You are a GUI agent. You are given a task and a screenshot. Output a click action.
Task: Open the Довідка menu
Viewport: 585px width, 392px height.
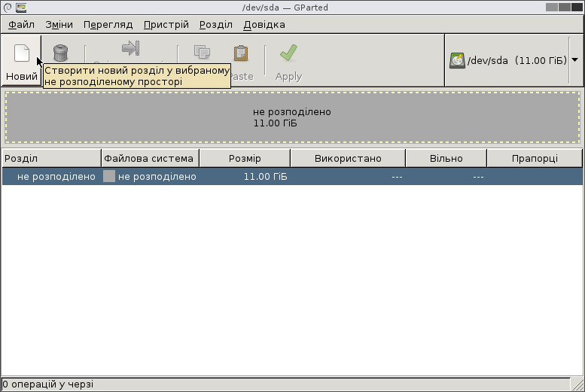click(264, 24)
